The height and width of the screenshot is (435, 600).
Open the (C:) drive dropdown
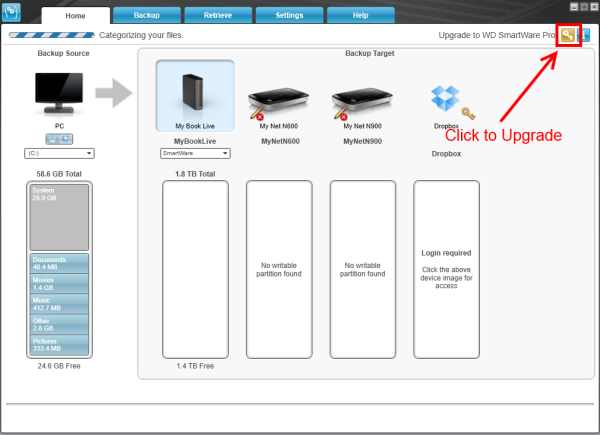coord(59,153)
